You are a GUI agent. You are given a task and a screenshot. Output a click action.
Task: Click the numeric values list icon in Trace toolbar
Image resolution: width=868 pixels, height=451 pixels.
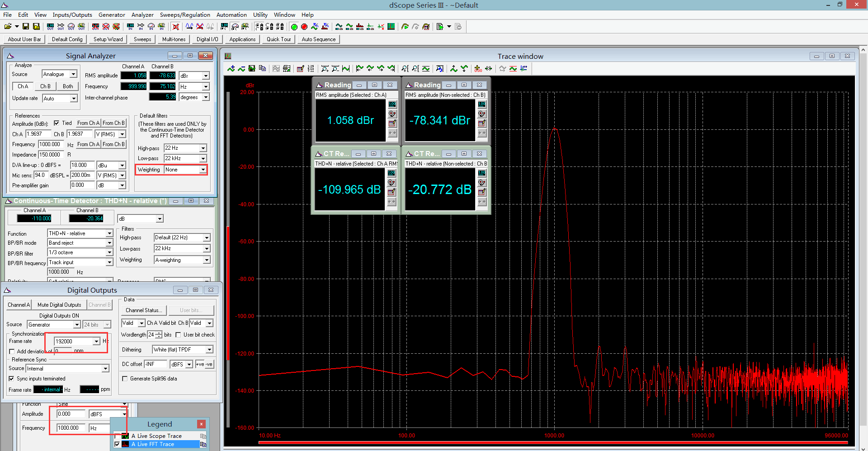pos(311,69)
